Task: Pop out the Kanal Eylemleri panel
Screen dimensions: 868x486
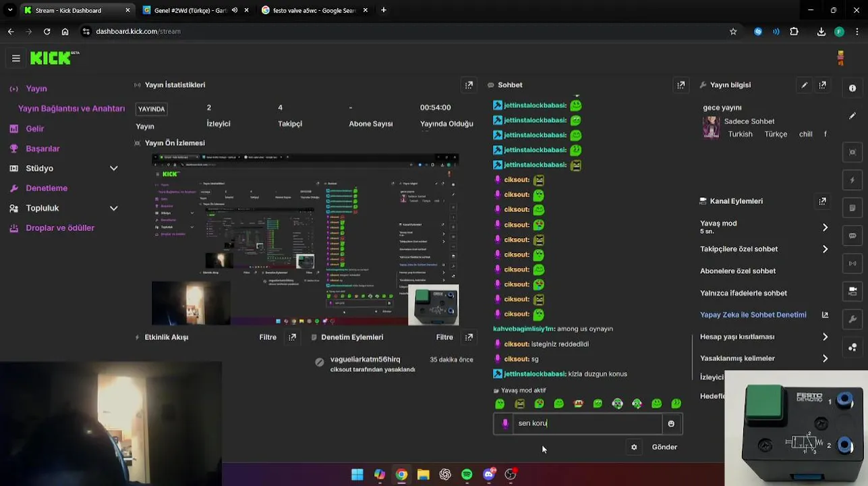Action: [822, 201]
